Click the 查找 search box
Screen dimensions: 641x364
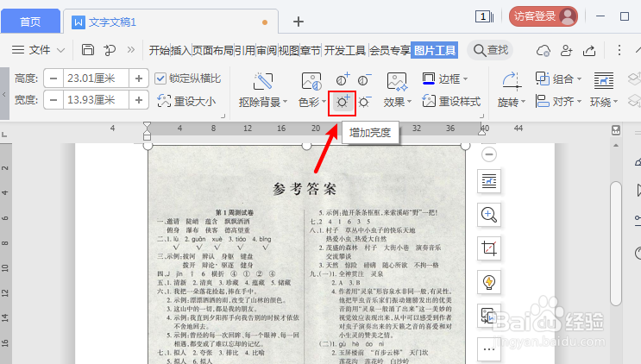point(491,50)
